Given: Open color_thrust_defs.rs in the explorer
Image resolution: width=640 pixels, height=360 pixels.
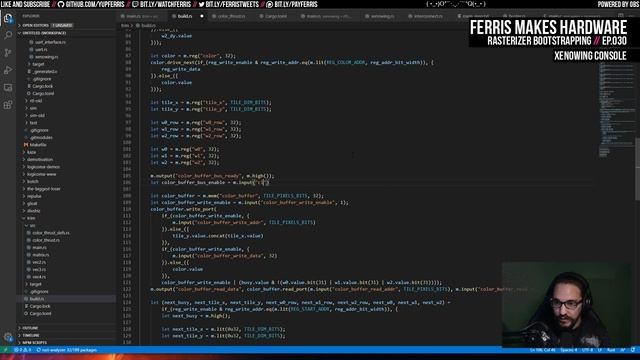Looking at the screenshot, I should click(51, 233).
